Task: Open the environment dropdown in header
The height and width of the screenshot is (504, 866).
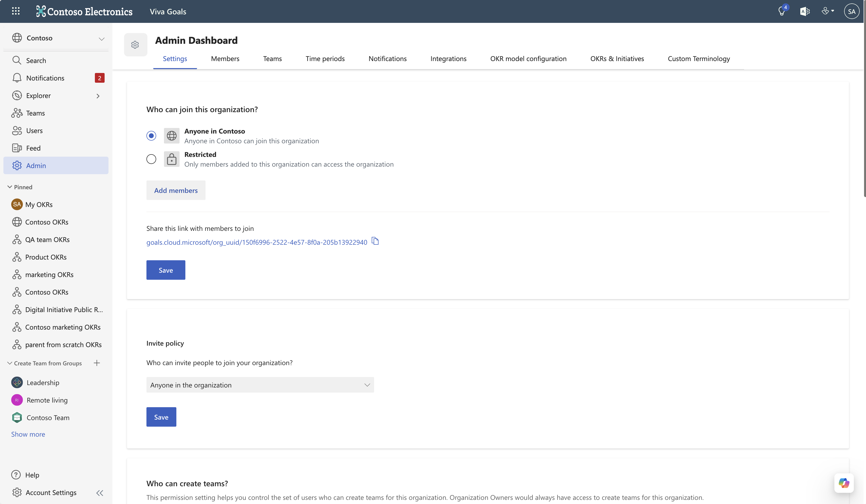Action: tap(828, 11)
